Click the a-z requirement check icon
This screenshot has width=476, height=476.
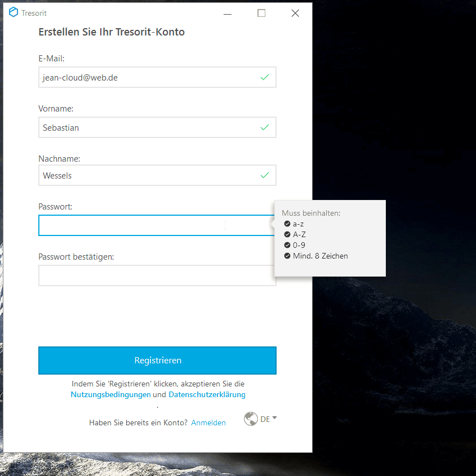pos(287,224)
